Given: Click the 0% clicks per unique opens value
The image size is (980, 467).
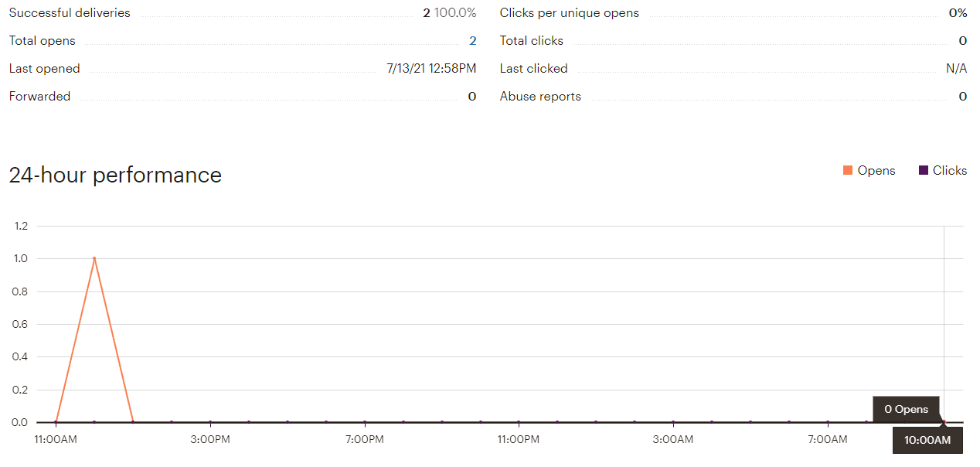Looking at the screenshot, I should (x=958, y=13).
